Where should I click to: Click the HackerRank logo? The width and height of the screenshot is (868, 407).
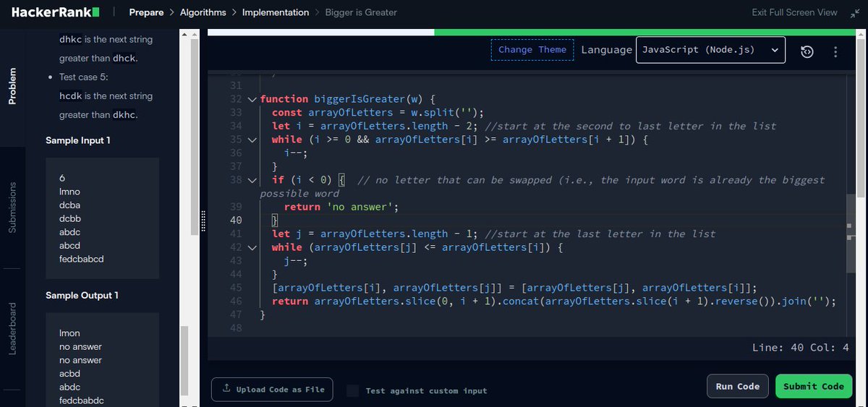(56, 12)
